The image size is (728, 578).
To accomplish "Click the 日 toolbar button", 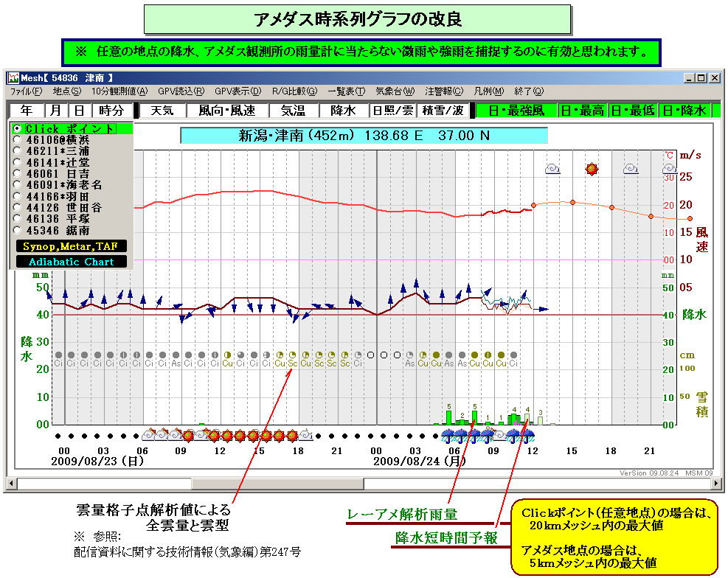I will click(80, 111).
